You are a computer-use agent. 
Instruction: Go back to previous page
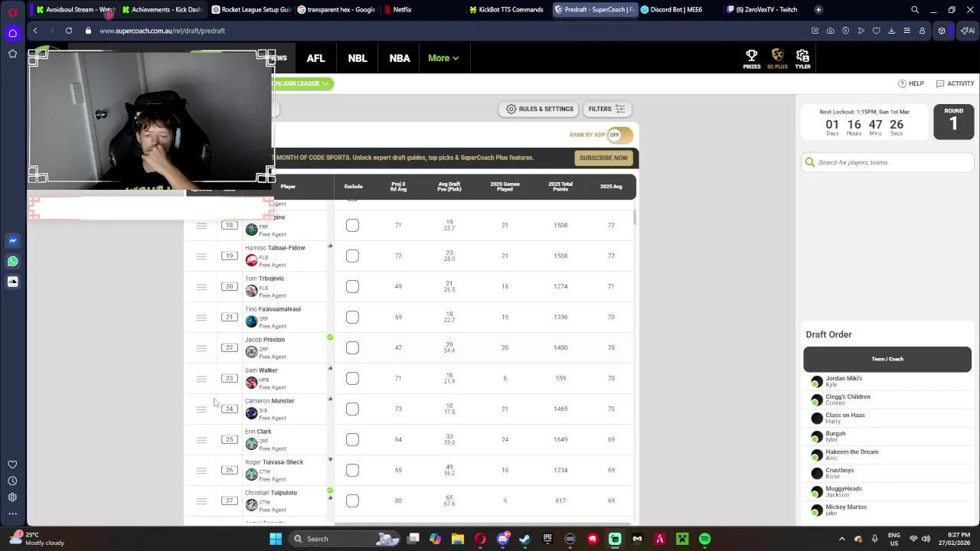(35, 31)
